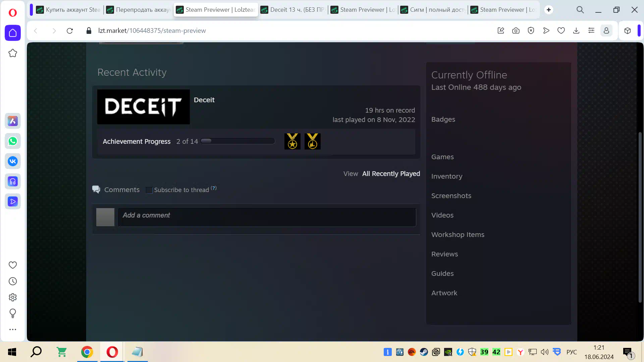Open Windows Start menu
Screen dimensions: 644x362
(12, 352)
